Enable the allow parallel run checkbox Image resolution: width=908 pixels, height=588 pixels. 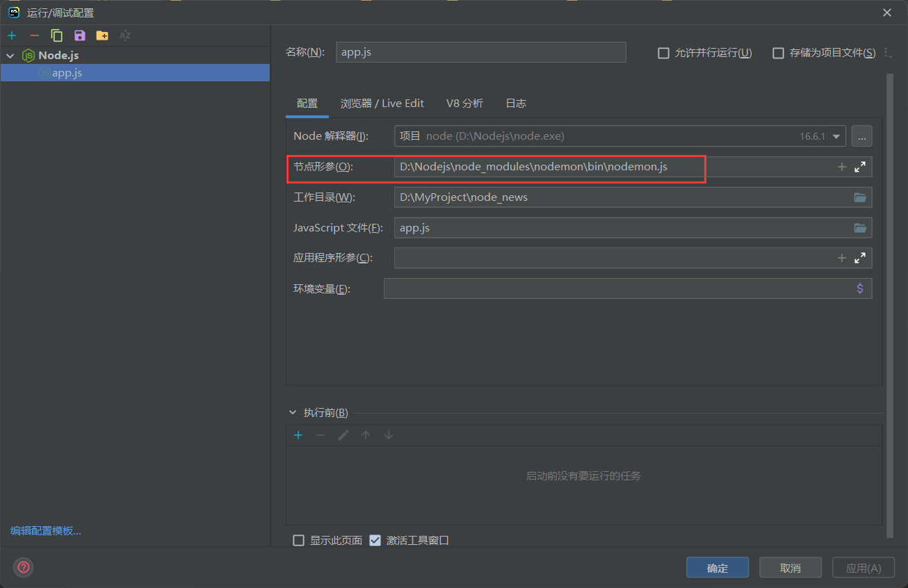663,53
